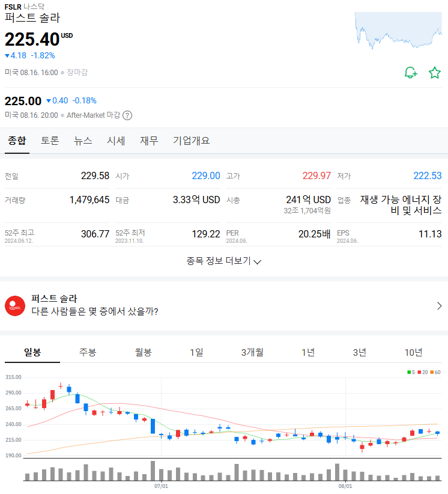Switch the chart to 월봉

tap(144, 352)
